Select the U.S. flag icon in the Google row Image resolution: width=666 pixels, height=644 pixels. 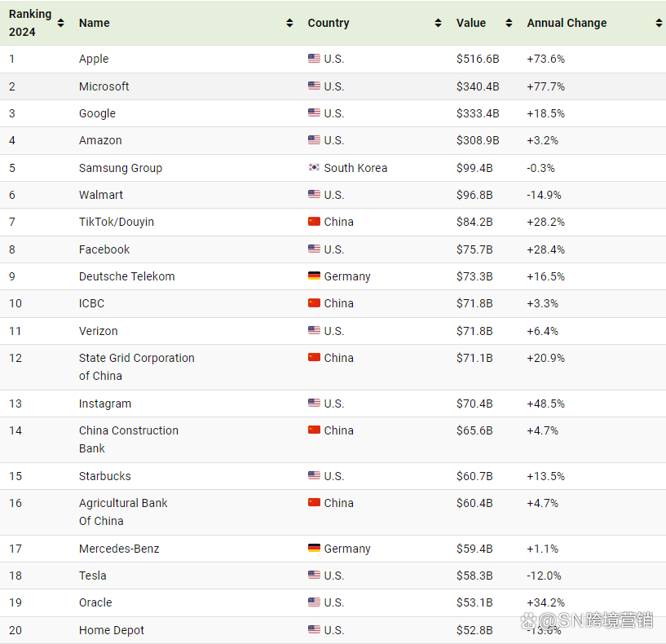coord(315,112)
